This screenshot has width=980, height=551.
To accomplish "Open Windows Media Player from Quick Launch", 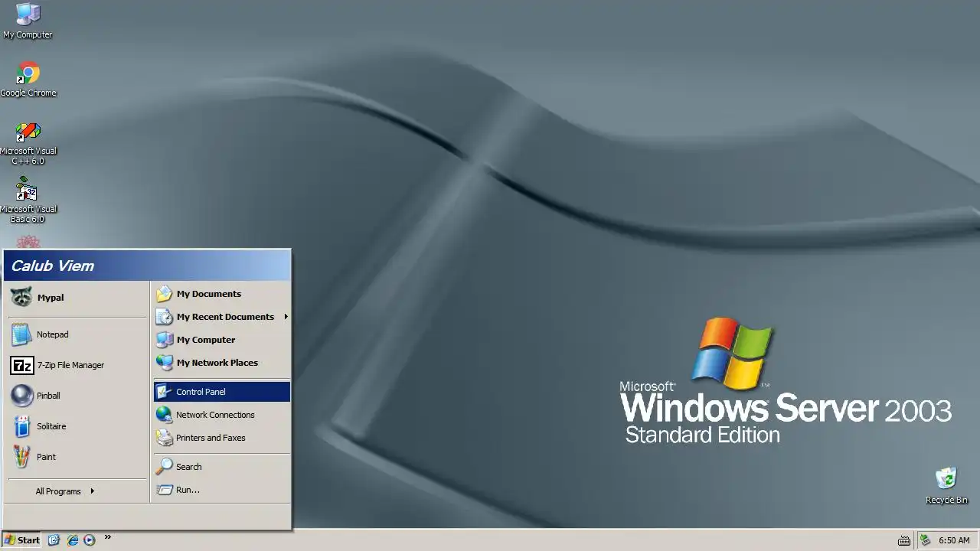I will pos(90,540).
